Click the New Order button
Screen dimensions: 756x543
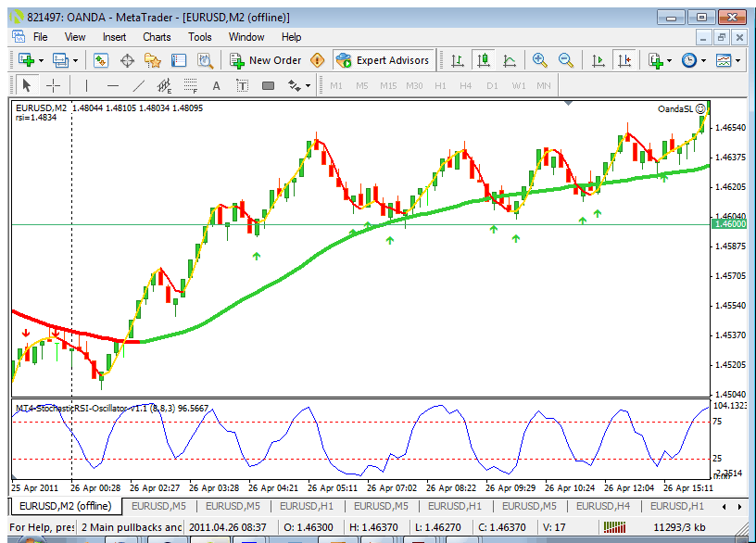[265, 60]
